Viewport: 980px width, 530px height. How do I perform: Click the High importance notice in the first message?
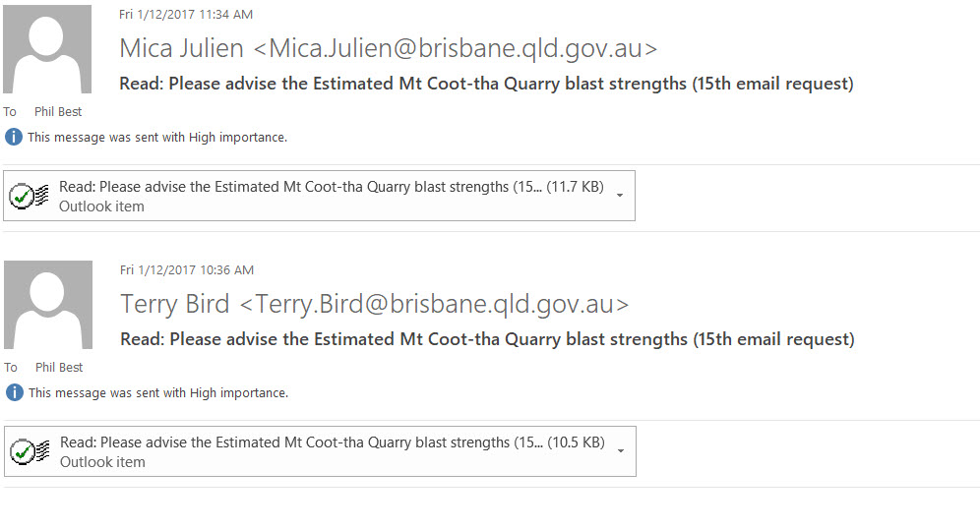pyautogui.click(x=157, y=138)
